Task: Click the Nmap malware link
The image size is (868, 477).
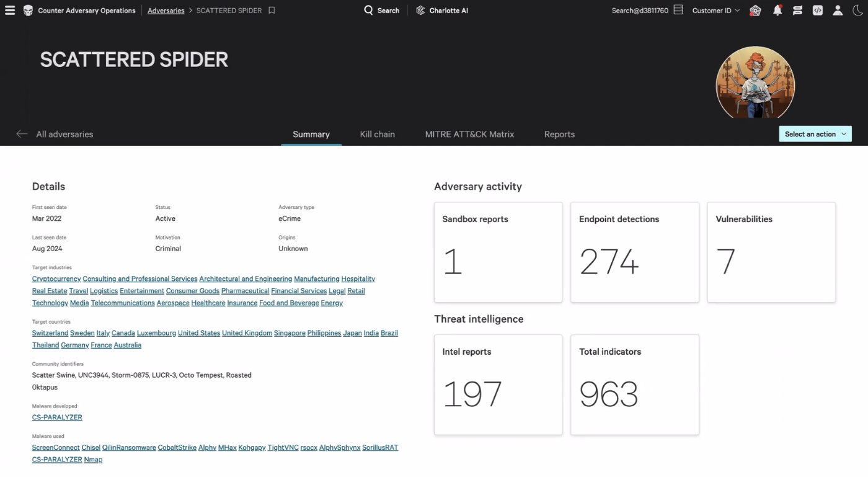Action: click(x=93, y=460)
